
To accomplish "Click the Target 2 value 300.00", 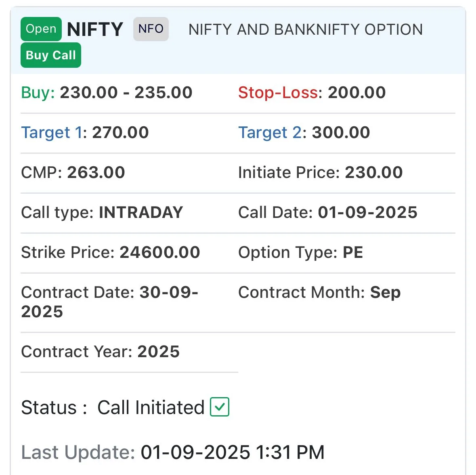I will coord(341,133).
